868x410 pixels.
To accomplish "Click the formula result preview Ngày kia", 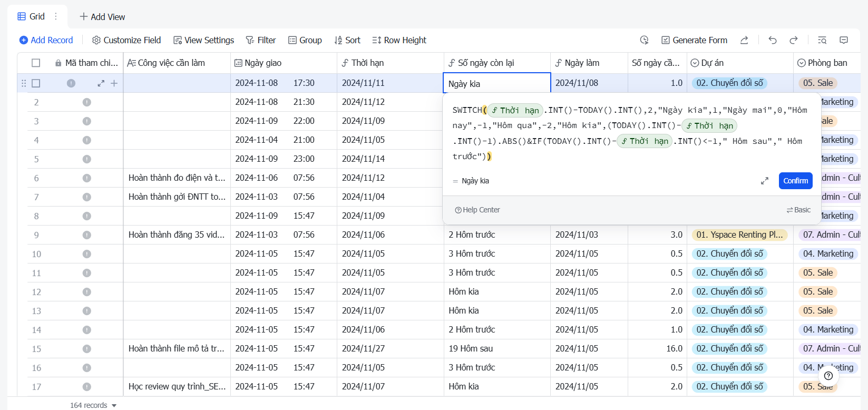I will coord(475,181).
